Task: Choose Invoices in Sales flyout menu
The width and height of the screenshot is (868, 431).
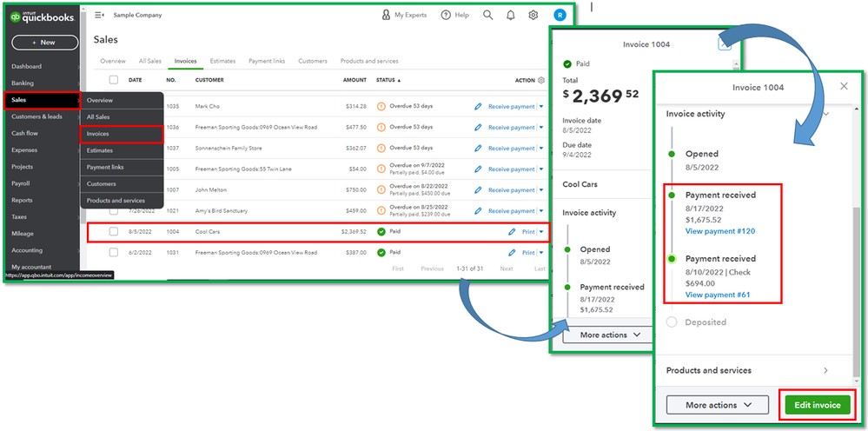Action: tap(122, 134)
